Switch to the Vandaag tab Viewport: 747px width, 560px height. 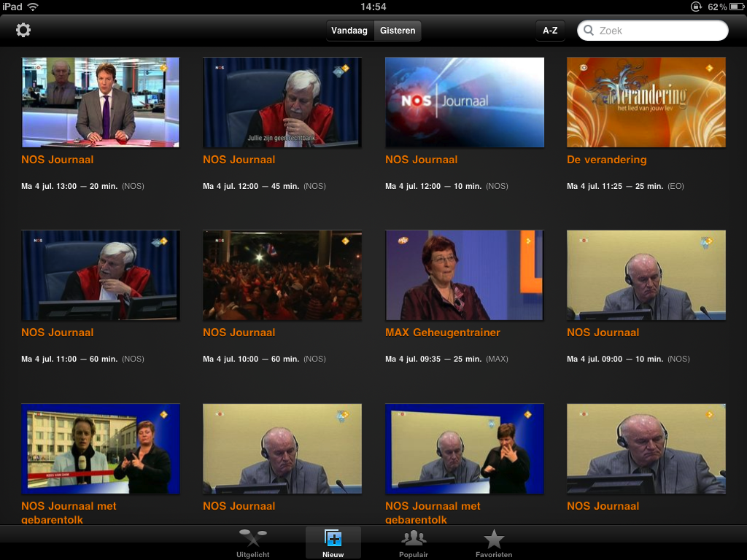[349, 31]
